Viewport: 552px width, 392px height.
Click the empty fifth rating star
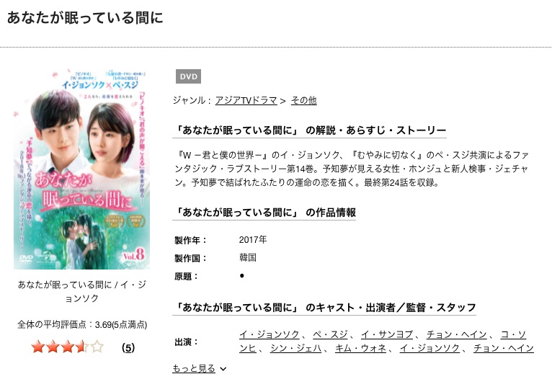(97, 347)
